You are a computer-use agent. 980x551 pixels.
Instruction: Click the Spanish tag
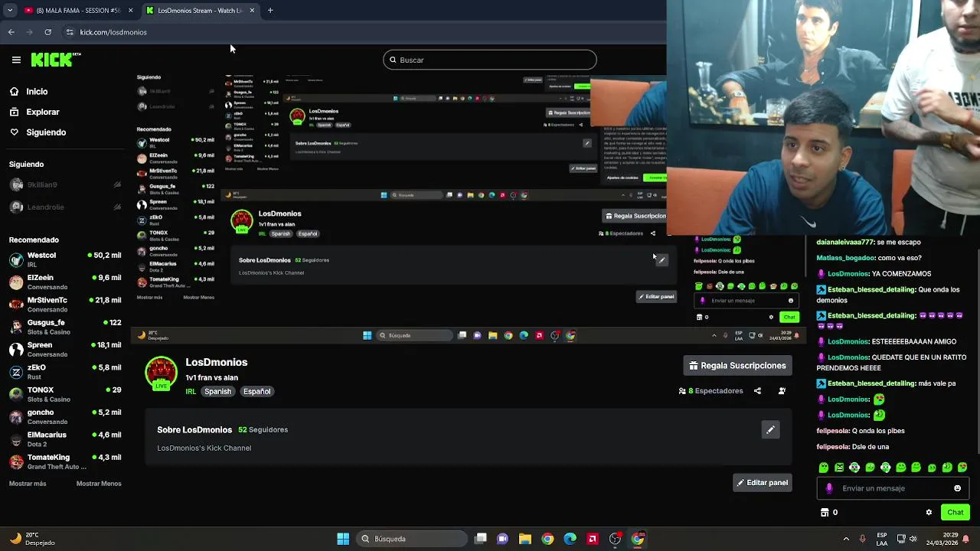pyautogui.click(x=217, y=392)
